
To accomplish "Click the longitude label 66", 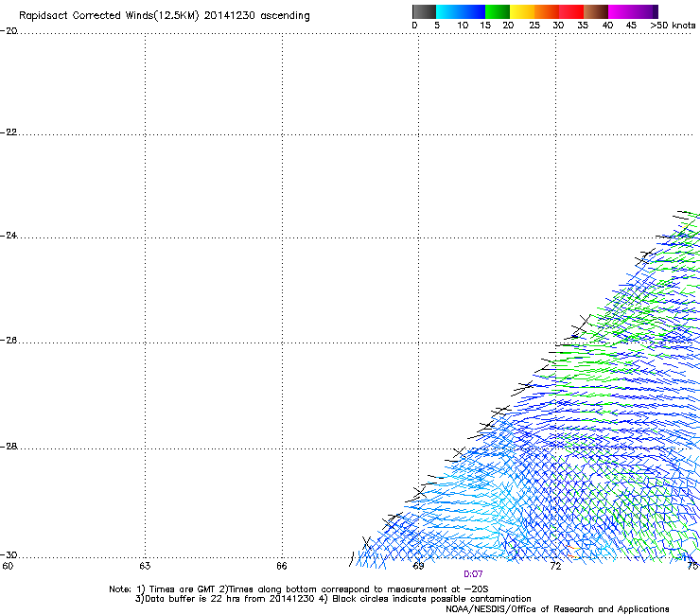I will (x=282, y=566).
